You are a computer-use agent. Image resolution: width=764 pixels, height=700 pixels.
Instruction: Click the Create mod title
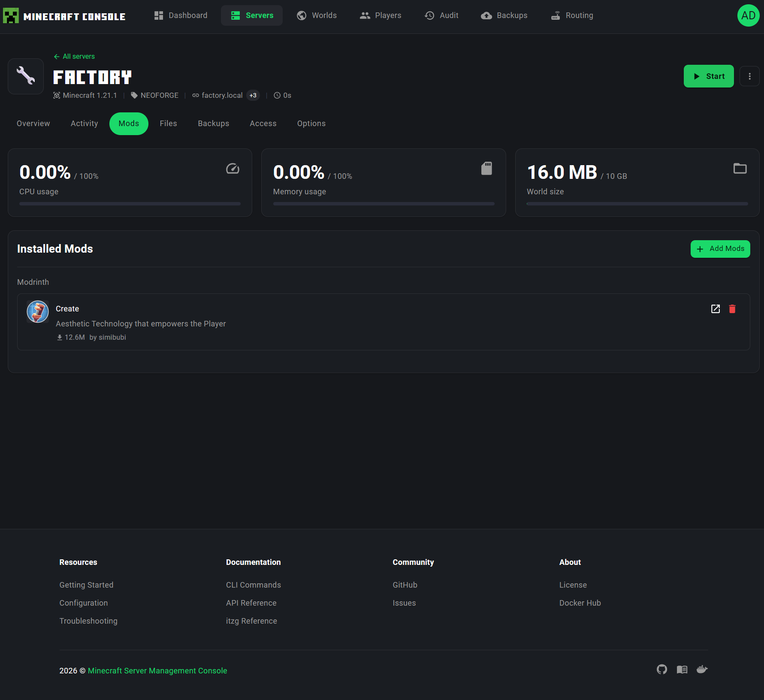[67, 309]
